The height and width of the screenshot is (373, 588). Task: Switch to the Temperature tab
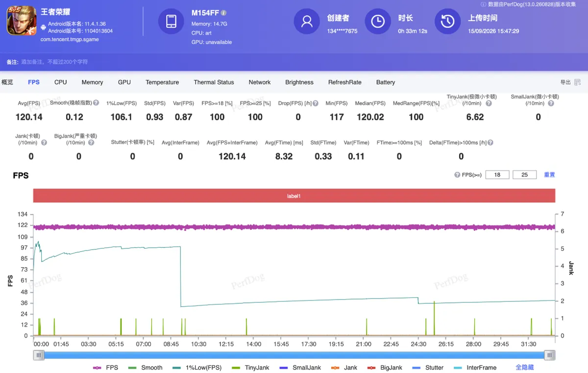[x=162, y=82]
